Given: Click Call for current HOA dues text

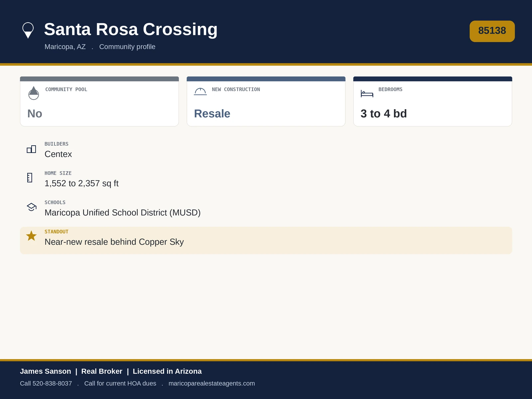Looking at the screenshot, I should pyautogui.click(x=120, y=383).
